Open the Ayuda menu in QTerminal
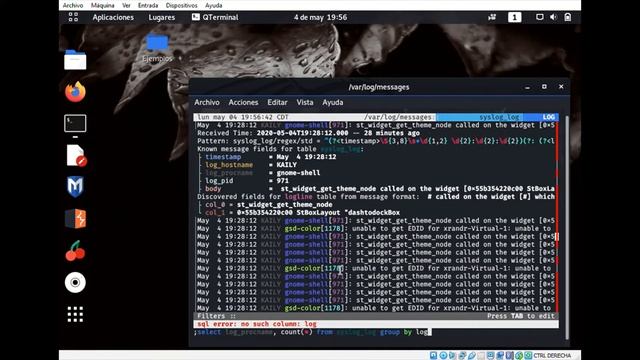640x360 pixels. pos(333,102)
